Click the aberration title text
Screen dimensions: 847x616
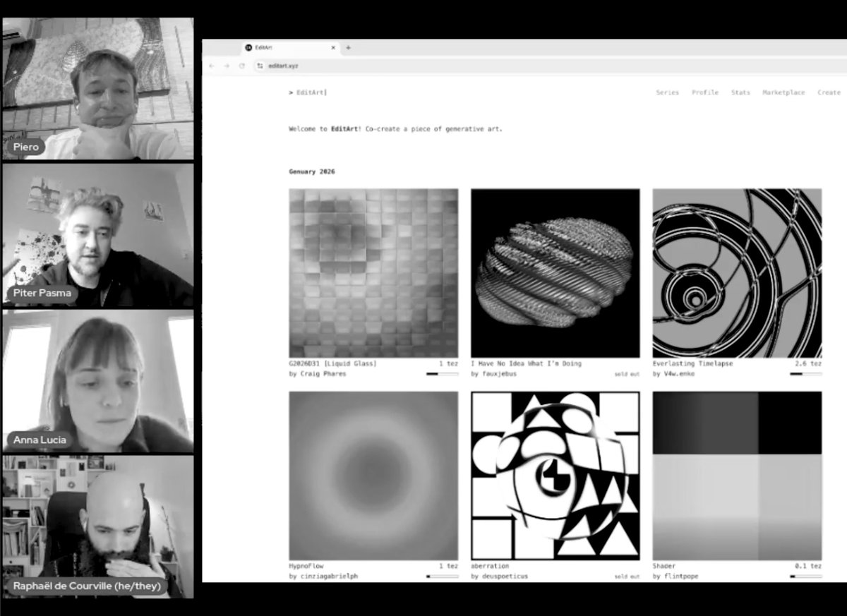pos(490,566)
